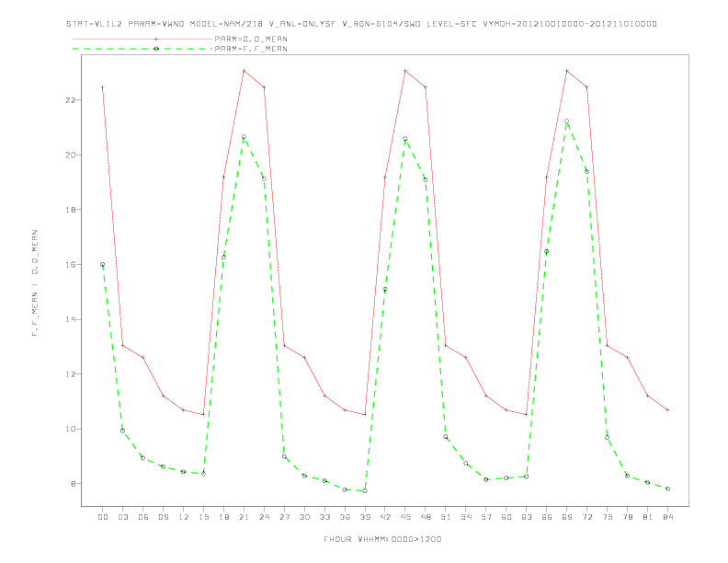The image size is (728, 563).
Task: Click the x-axis tick label 24
Action: tap(264, 517)
